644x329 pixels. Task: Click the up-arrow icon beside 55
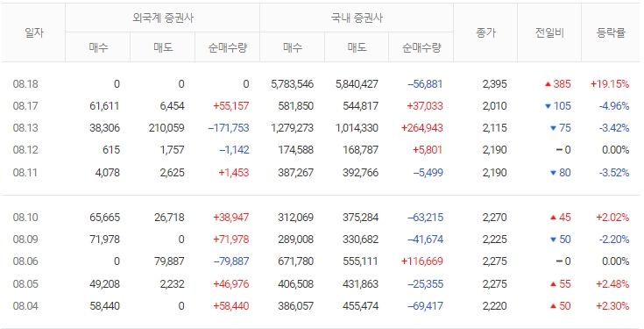[x=553, y=283]
